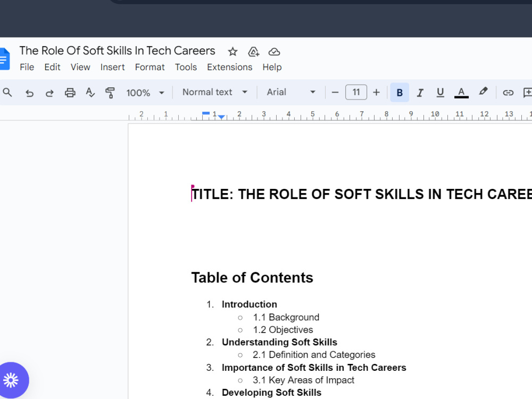Undo the last action
532x399 pixels.
(29, 93)
